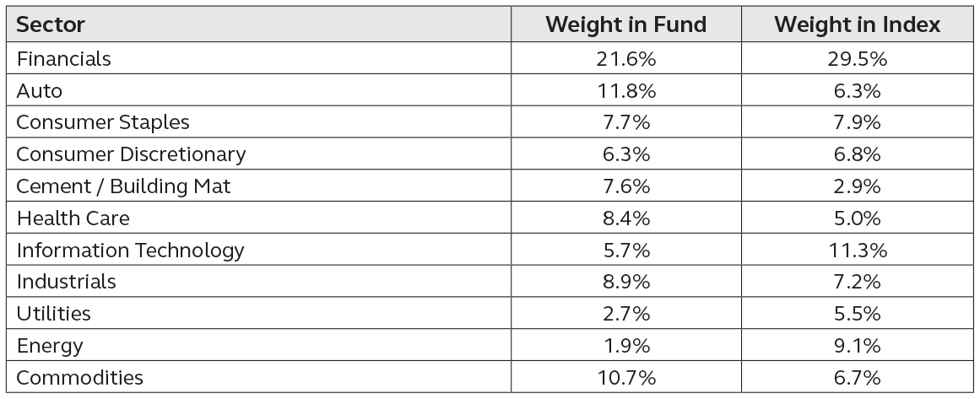Select the Weight in Index header
Image resolution: width=980 pixels, height=399 pixels.
coord(857,25)
